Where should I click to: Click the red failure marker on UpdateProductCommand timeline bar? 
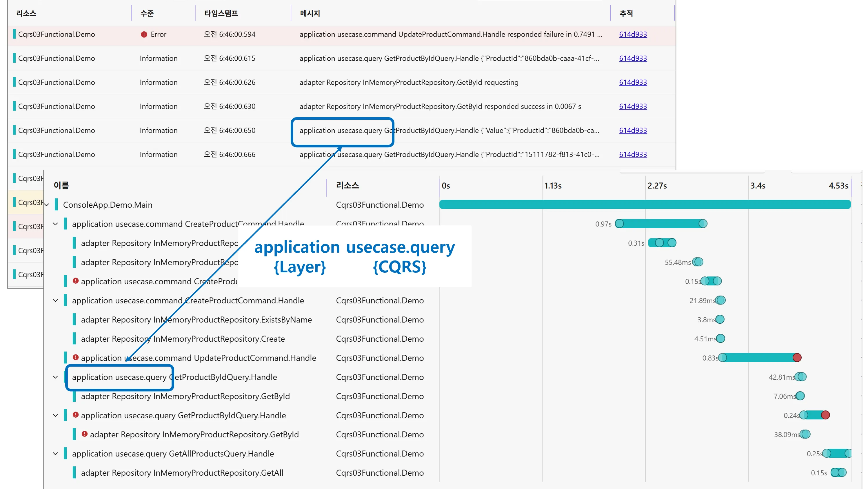pyautogui.click(x=797, y=358)
